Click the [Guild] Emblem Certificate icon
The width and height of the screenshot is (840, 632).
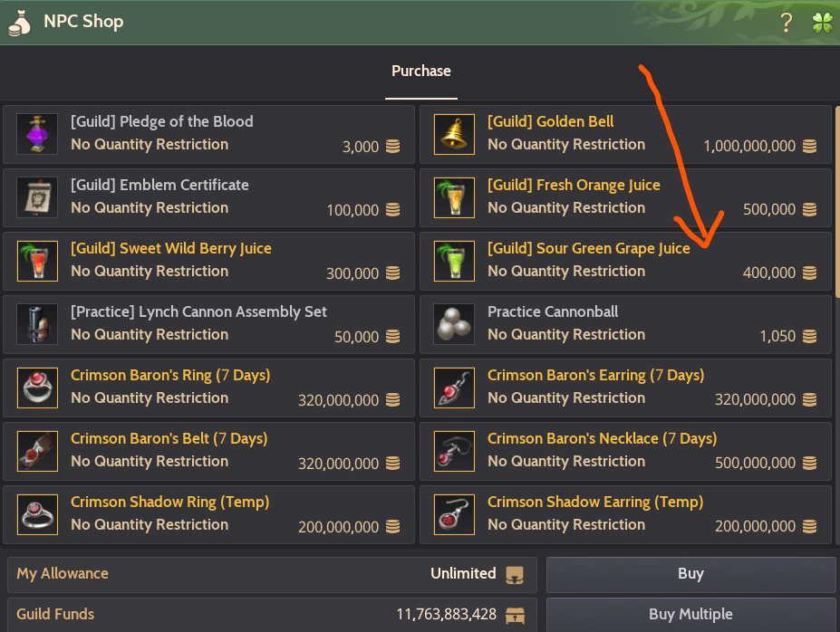[36, 196]
